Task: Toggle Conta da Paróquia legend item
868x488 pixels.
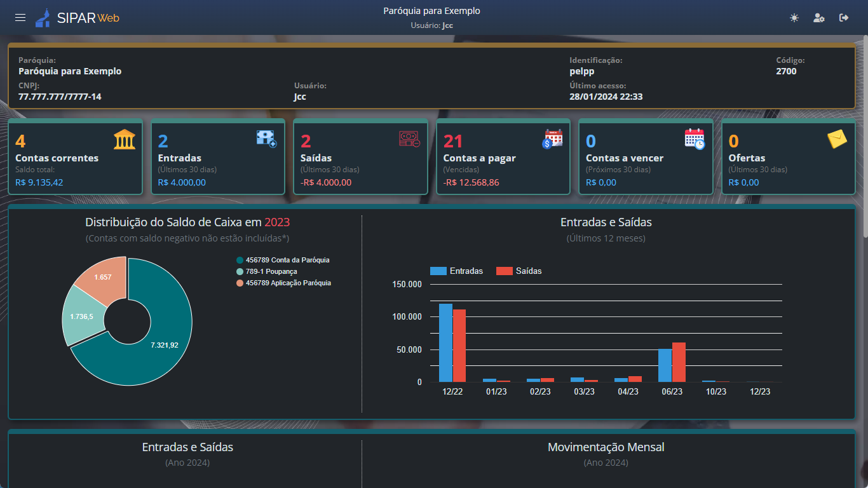Action: [x=283, y=260]
